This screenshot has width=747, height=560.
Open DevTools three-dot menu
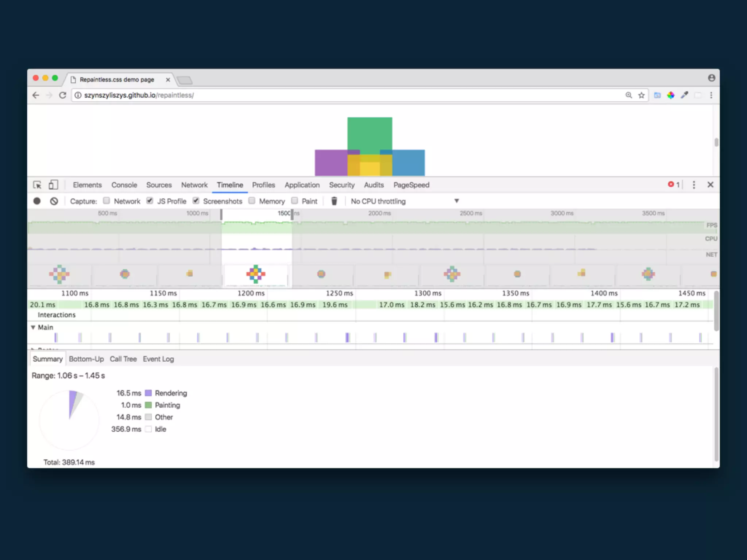[694, 185]
